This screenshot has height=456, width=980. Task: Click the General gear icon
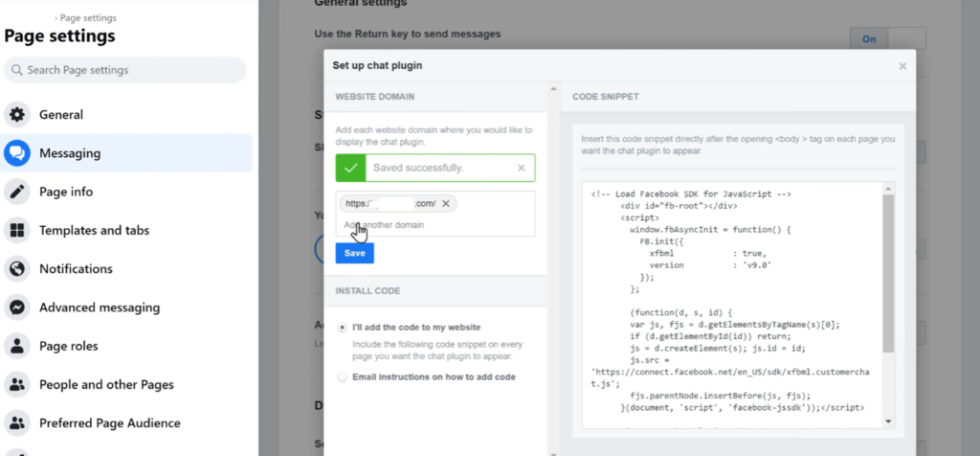click(17, 114)
